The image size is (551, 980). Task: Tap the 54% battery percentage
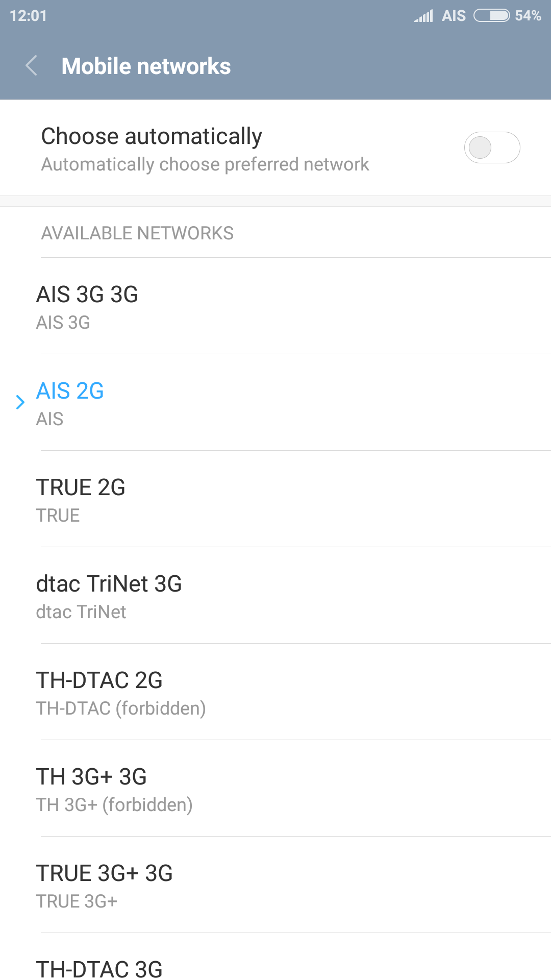coord(528,16)
